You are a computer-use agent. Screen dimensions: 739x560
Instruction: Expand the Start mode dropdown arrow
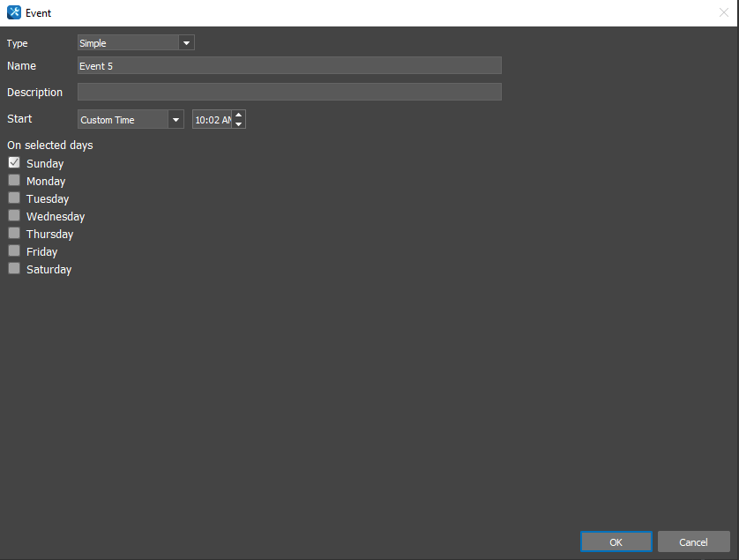click(x=175, y=120)
